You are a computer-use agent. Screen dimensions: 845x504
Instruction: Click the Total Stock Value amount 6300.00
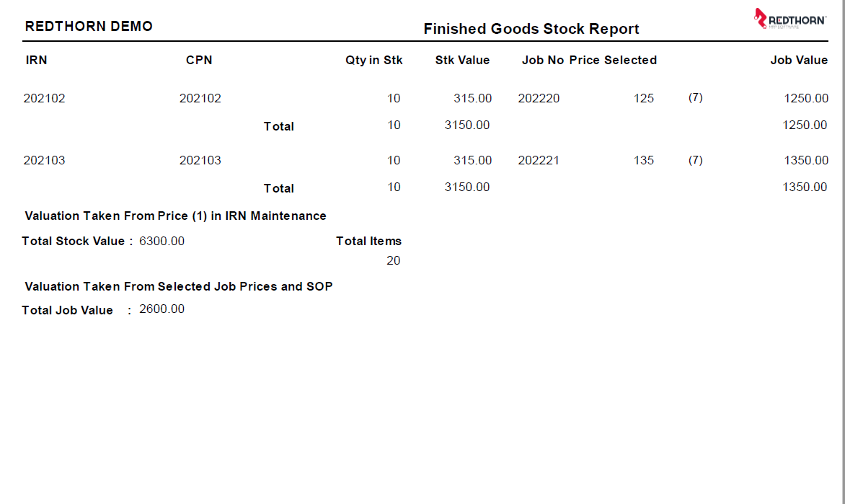click(162, 242)
